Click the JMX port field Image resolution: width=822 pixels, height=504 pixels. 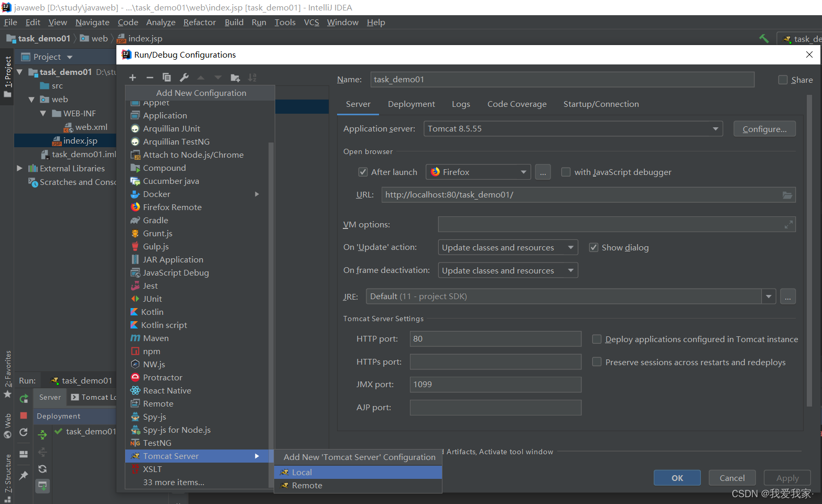tap(495, 385)
